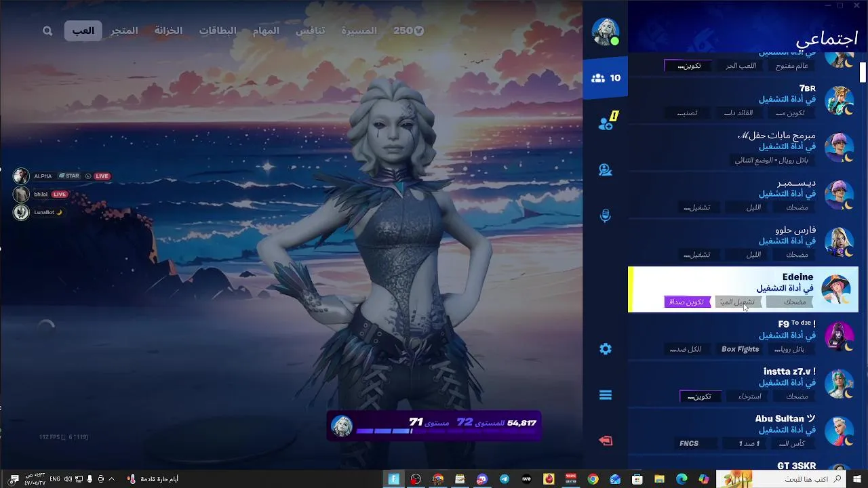Click the LIVE badge next to bhllol
The image size is (868, 488).
[x=60, y=195]
